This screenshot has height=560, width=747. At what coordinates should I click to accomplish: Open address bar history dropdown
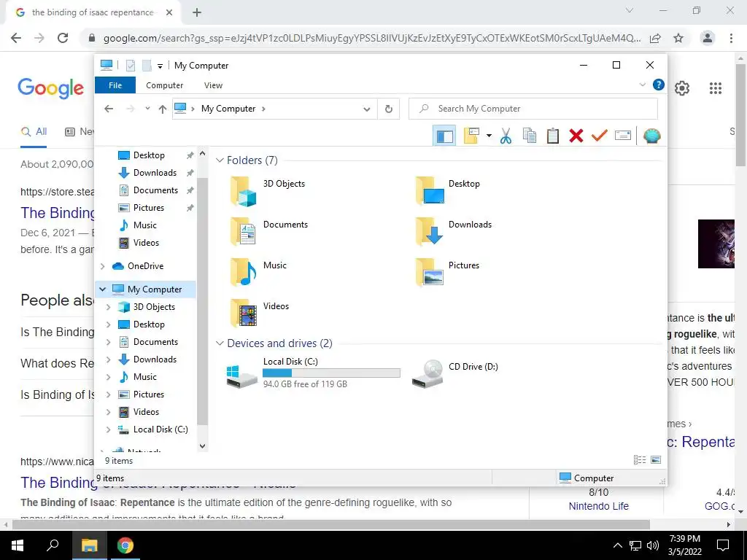tap(366, 109)
